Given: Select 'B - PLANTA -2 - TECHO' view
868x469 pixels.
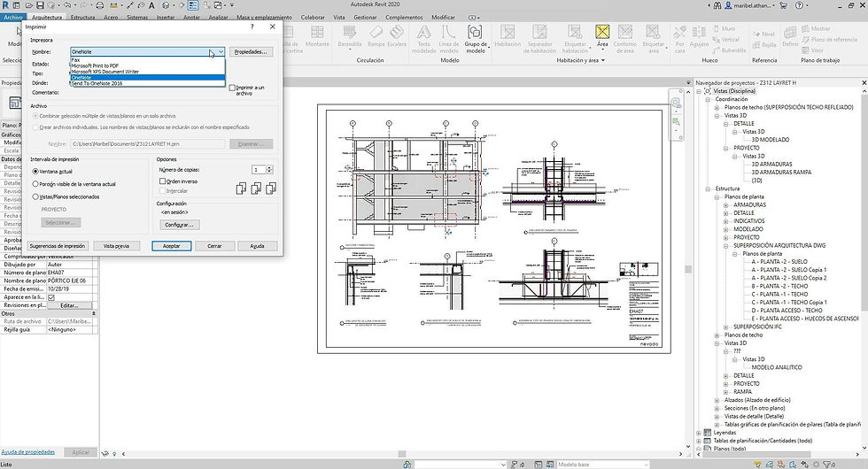Looking at the screenshot, I should click(779, 287).
